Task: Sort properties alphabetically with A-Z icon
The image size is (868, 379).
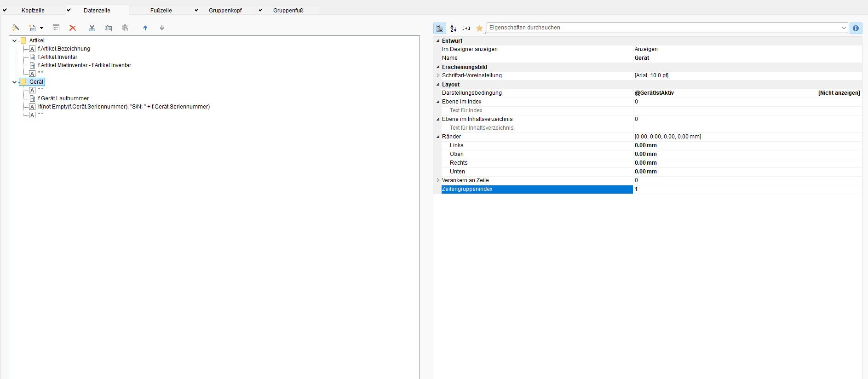Action: [x=453, y=28]
